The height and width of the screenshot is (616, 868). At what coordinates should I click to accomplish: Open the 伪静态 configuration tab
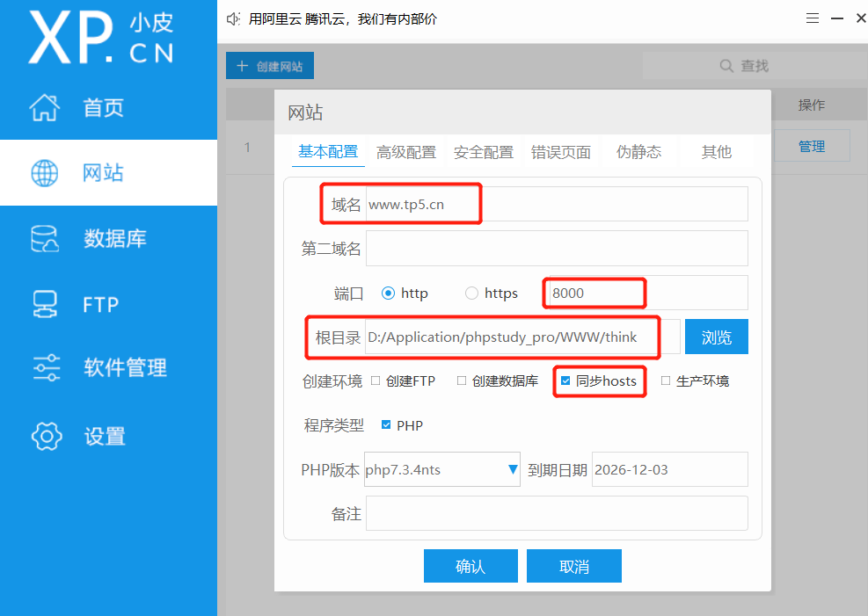point(638,151)
